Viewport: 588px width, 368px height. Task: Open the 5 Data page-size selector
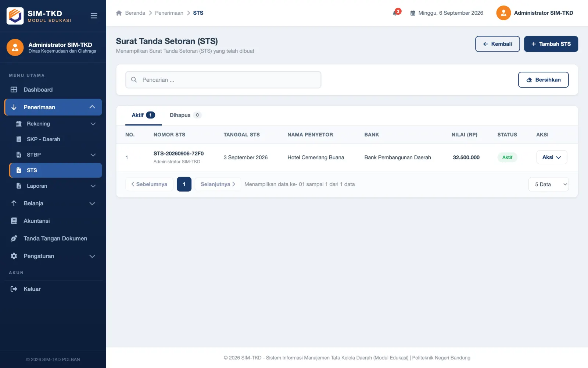(548, 184)
